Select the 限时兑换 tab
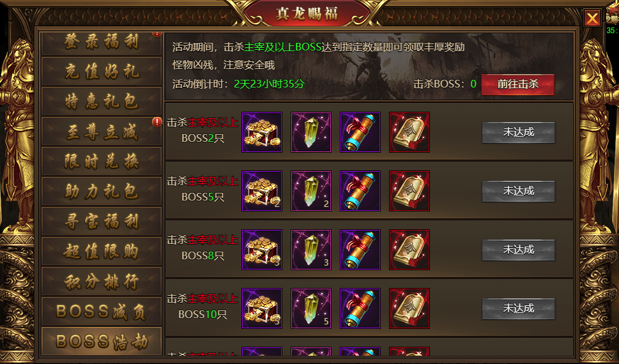The image size is (619, 364). (x=102, y=162)
